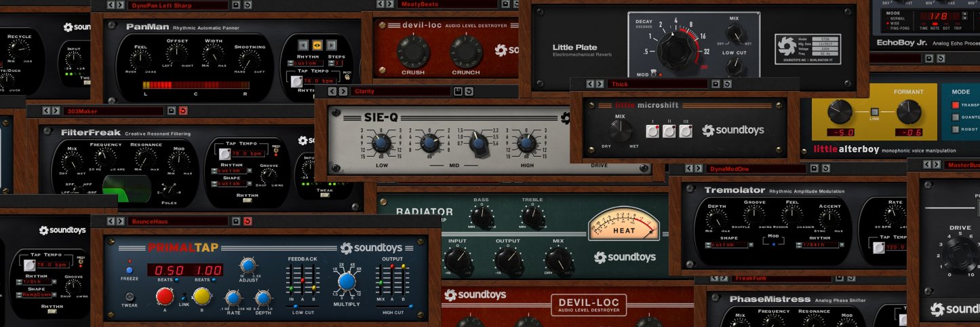Click red undo icon next to 303Maker preset
This screenshot has width=980, height=327.
(x=182, y=110)
